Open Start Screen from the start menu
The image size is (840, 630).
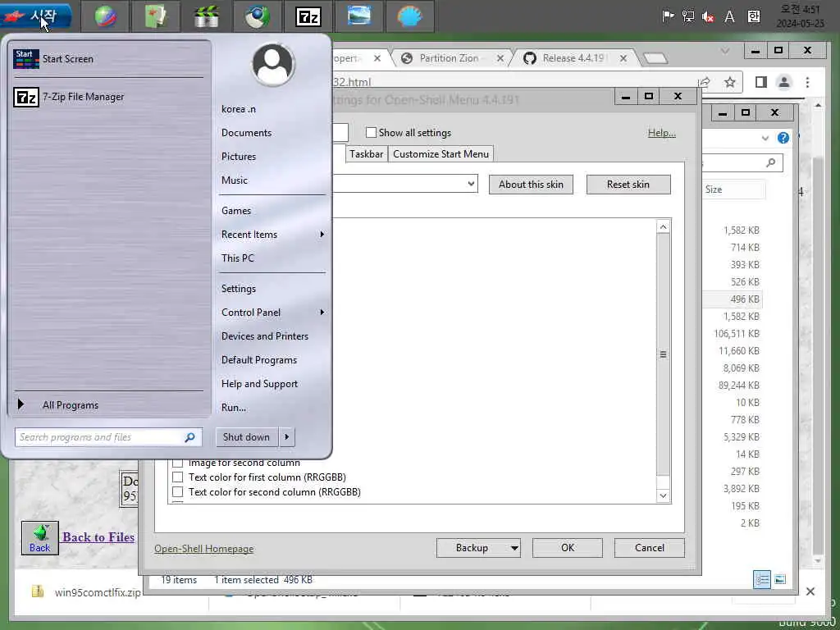click(110, 59)
